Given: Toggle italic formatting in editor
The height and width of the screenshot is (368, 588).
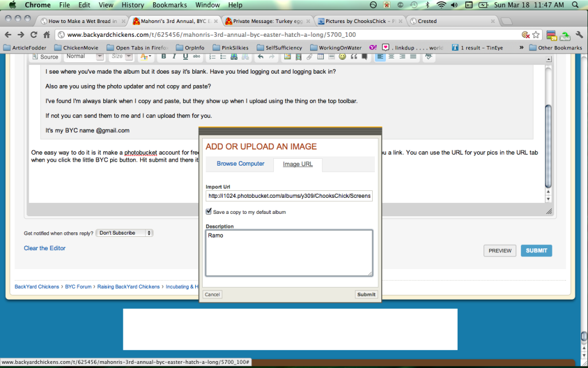Looking at the screenshot, I should tap(175, 57).
